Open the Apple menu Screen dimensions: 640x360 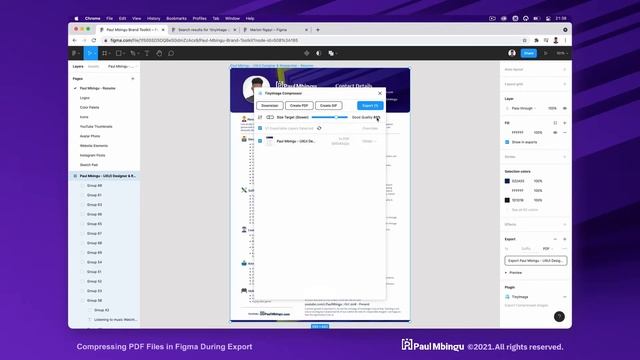tap(76, 18)
